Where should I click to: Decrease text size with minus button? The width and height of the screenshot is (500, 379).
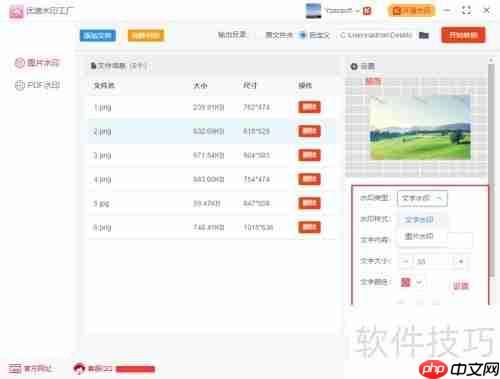(x=406, y=261)
